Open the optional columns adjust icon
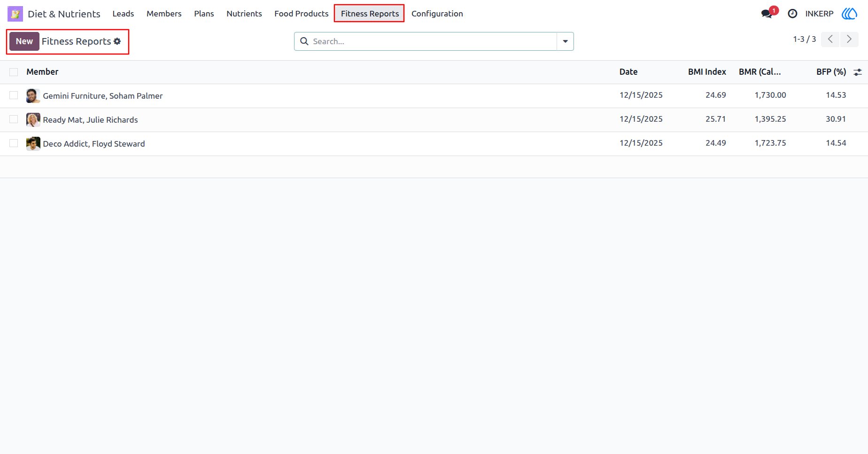868x454 pixels. point(858,72)
